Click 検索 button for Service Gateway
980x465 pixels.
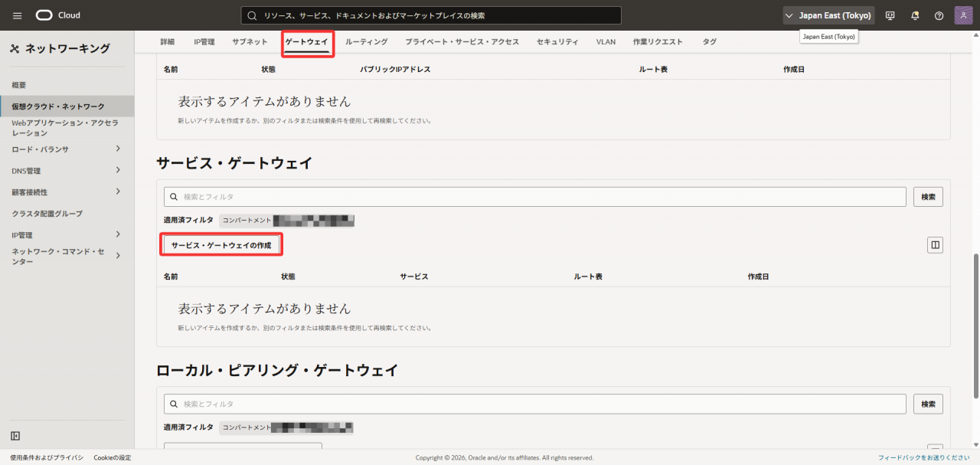click(x=928, y=197)
